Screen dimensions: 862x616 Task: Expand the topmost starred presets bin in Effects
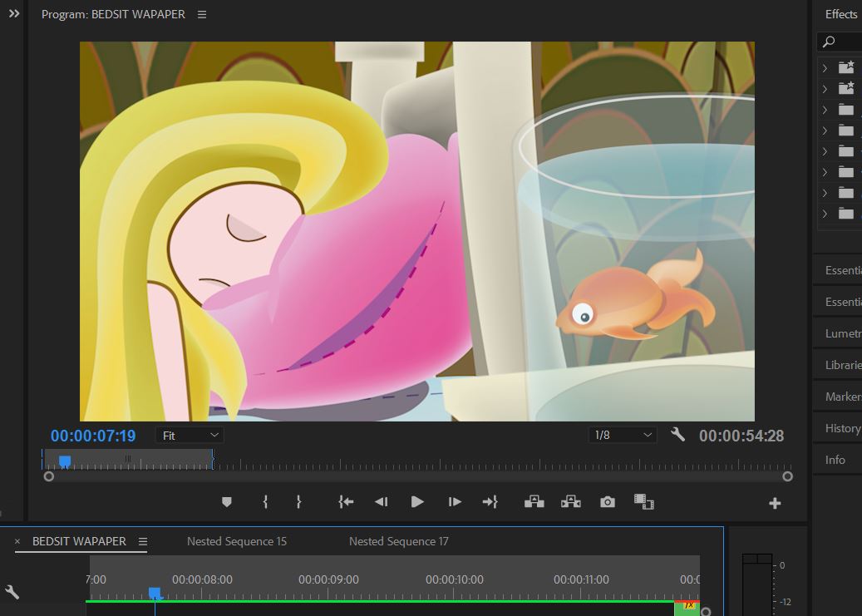[x=825, y=67]
